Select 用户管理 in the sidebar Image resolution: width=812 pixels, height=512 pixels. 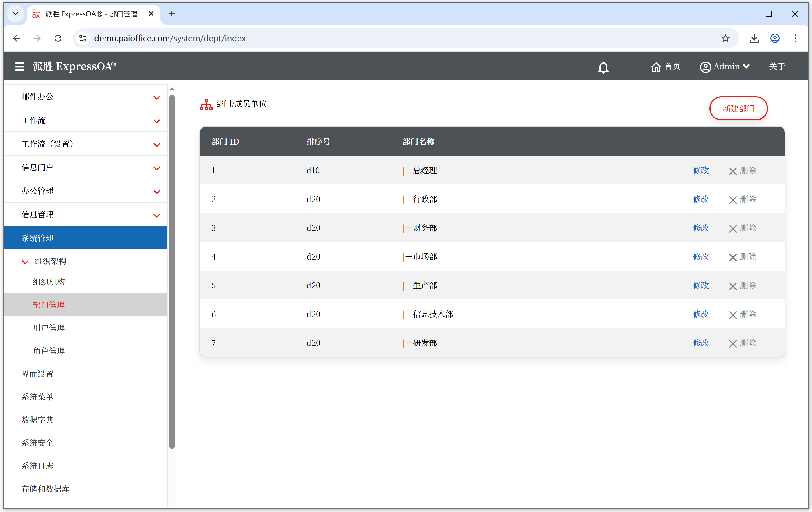(49, 328)
